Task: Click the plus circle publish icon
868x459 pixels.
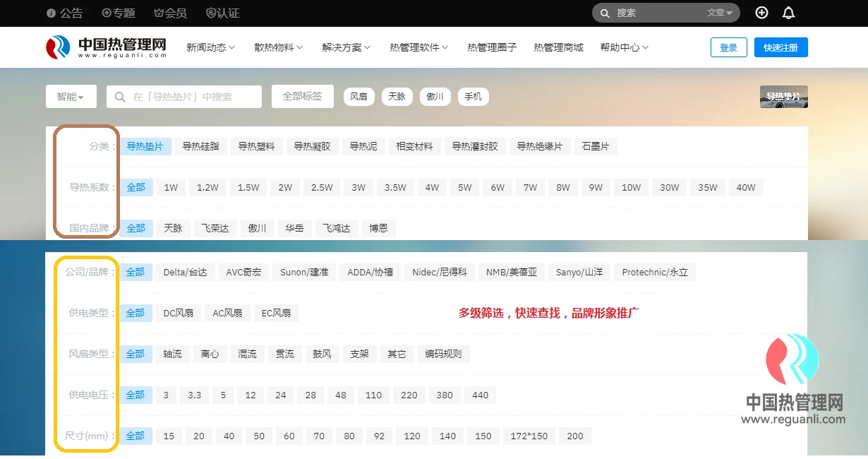Action: (761, 13)
